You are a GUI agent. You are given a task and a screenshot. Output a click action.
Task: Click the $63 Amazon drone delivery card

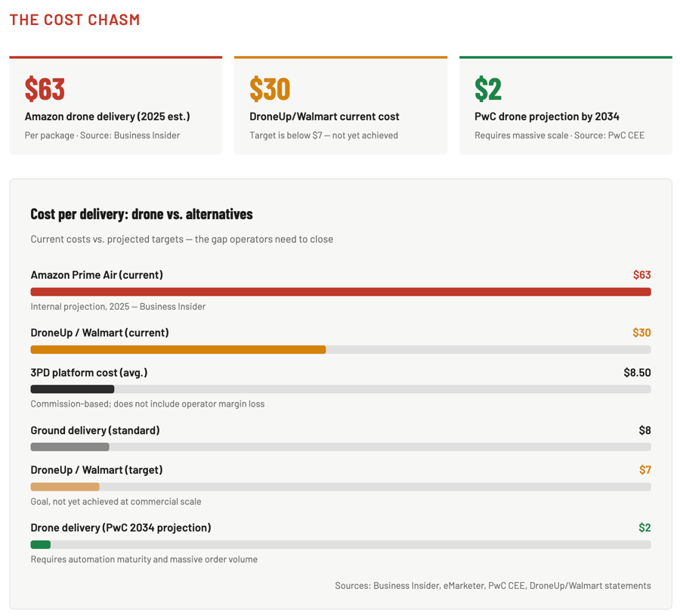click(116, 105)
